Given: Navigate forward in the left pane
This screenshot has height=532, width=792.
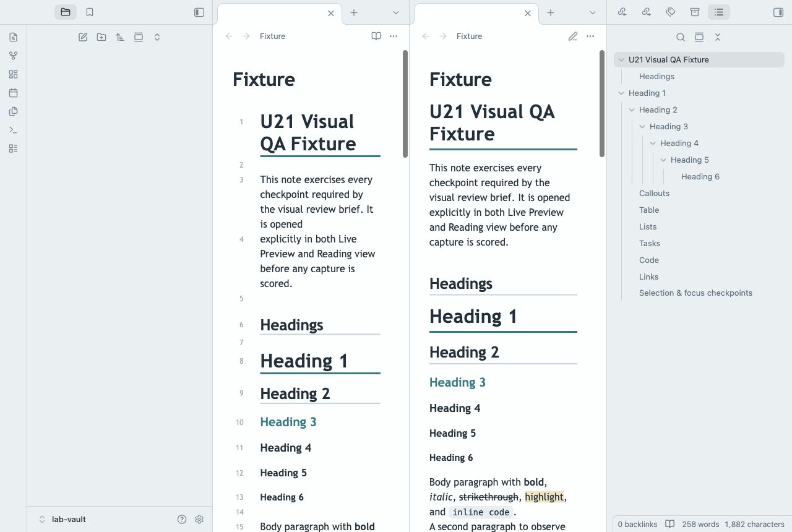Looking at the screenshot, I should [x=246, y=36].
